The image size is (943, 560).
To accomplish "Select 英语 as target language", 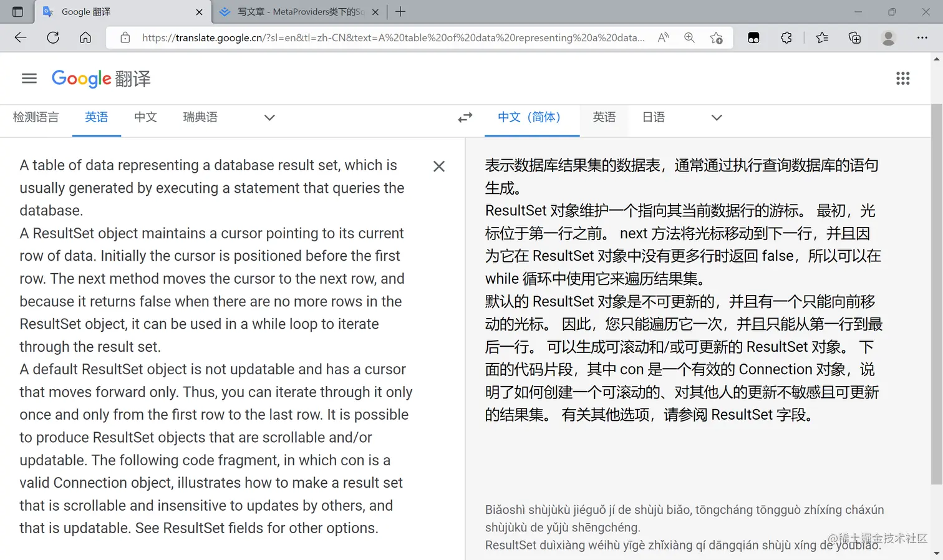I will 604,117.
